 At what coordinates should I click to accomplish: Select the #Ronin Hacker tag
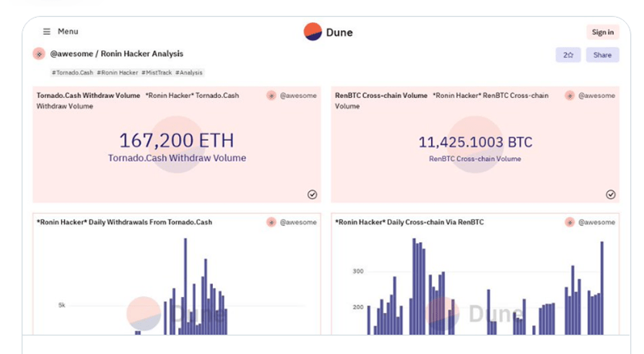[x=118, y=72]
